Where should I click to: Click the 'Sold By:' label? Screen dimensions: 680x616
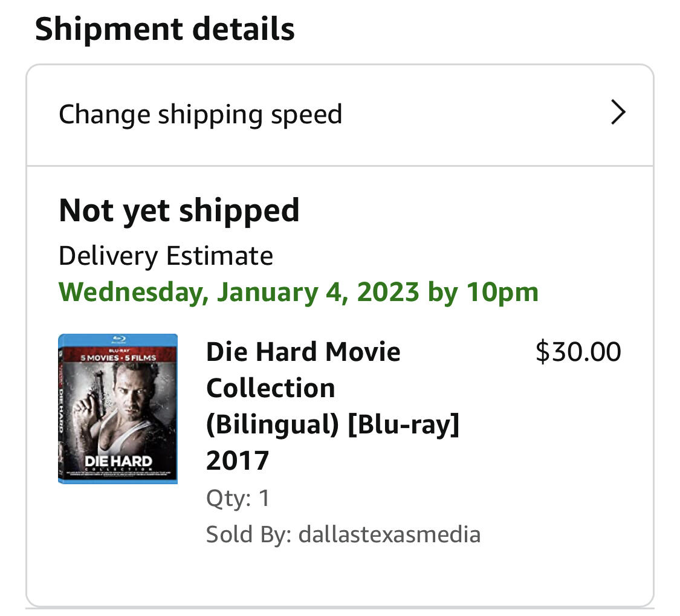249,534
